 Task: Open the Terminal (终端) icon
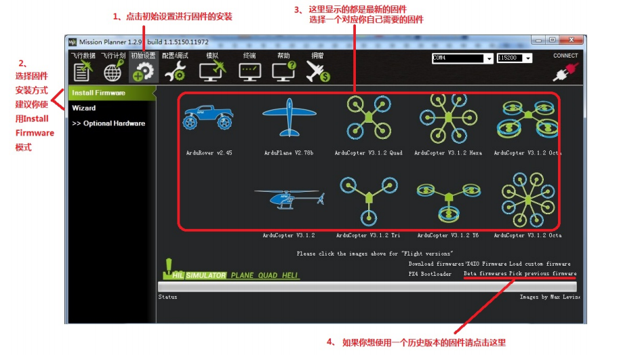click(250, 72)
